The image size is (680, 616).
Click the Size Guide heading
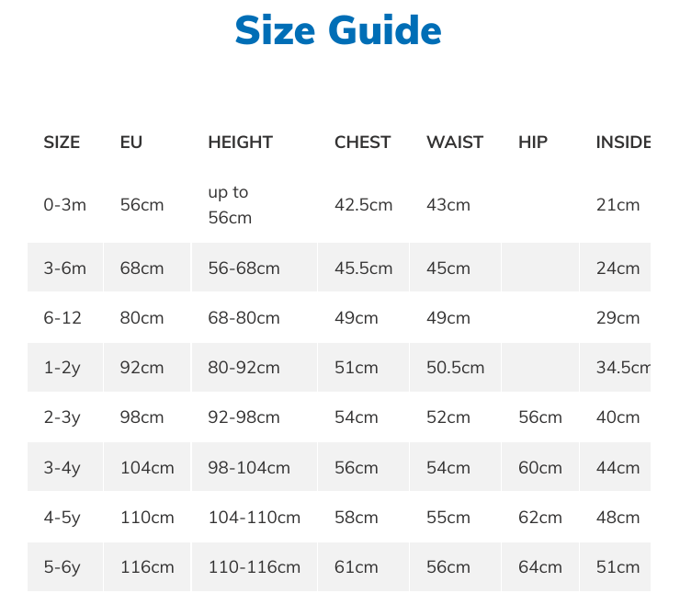pos(338,31)
